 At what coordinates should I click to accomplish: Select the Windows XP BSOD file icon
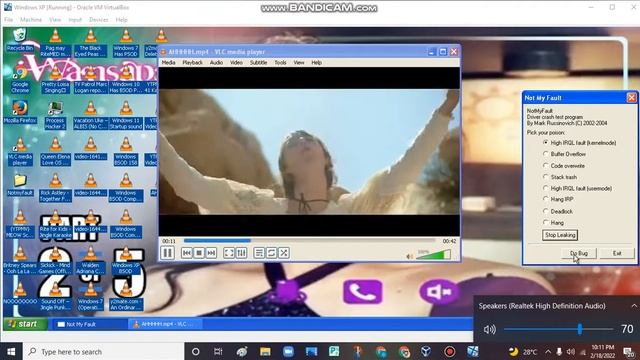click(126, 260)
